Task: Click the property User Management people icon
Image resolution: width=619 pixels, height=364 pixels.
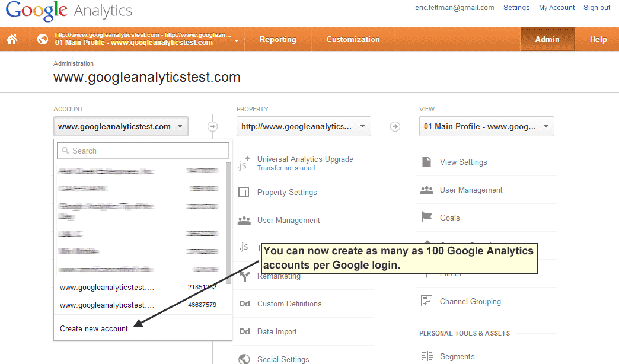Action: coord(244,221)
